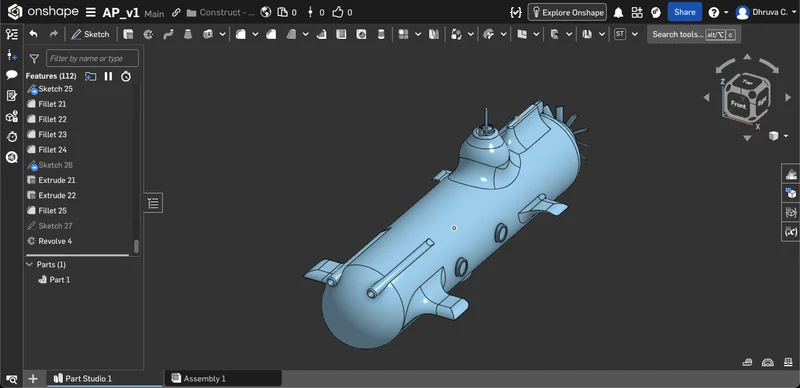Open the comments speech bubble panel
The width and height of the screenshot is (800, 388).
(11, 75)
